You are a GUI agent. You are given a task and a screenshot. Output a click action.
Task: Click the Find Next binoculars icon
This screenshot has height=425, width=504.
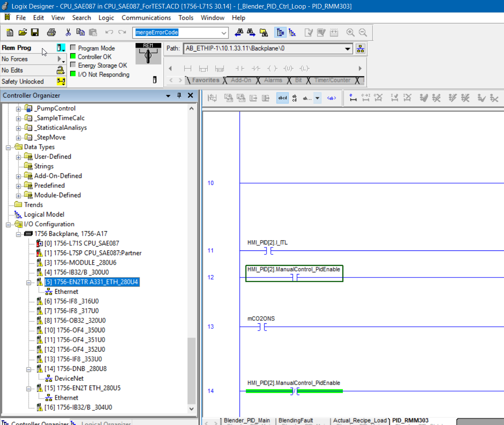click(x=251, y=33)
